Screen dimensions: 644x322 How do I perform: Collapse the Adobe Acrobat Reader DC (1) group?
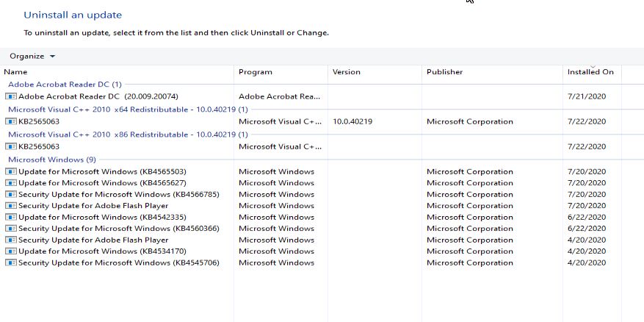click(x=65, y=85)
